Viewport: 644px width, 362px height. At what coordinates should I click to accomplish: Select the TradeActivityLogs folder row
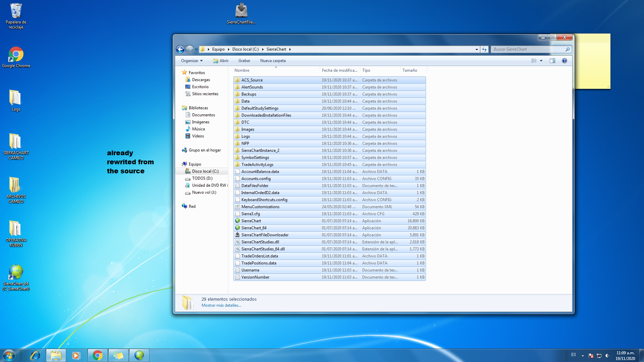(330, 165)
